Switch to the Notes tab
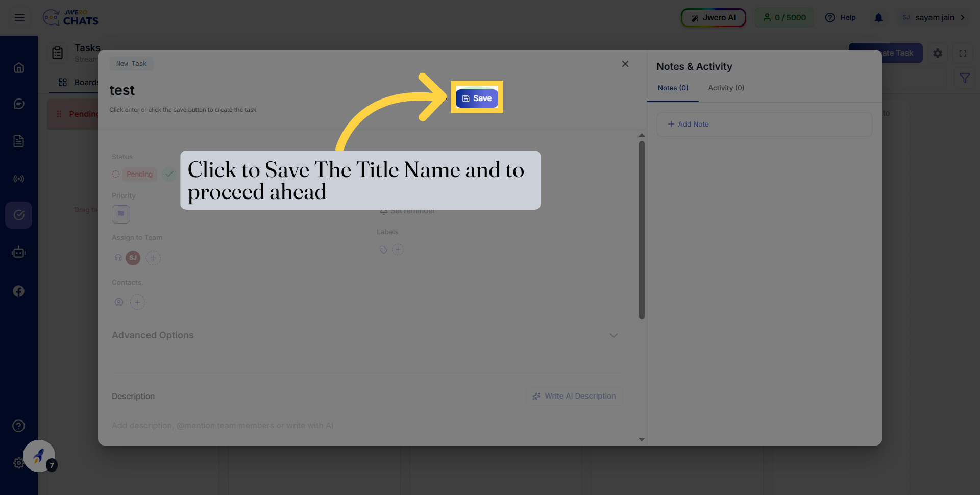Viewport: 980px width, 495px height. 672,88
